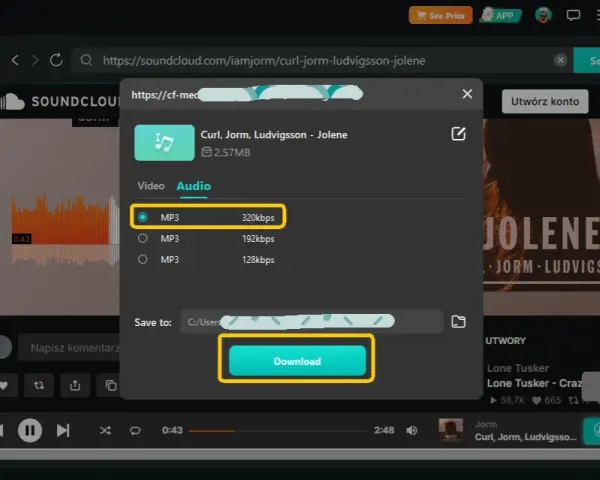Click the elapsed time 0:43

tap(172, 430)
